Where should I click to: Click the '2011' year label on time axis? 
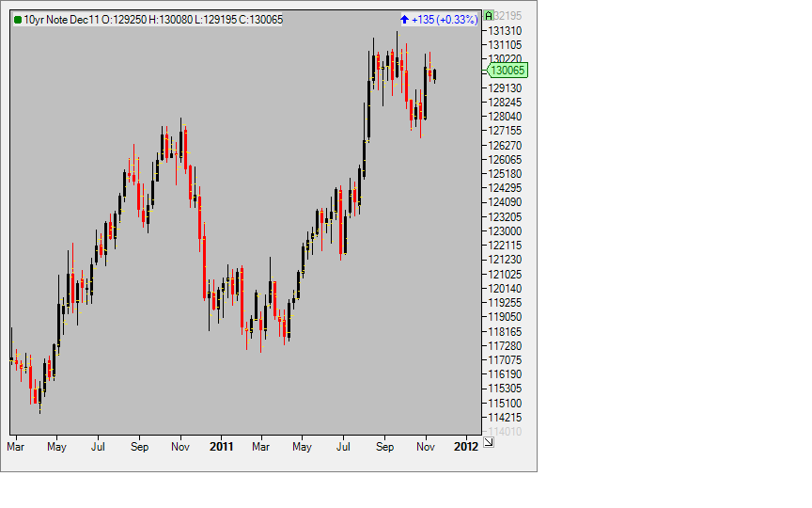(x=221, y=446)
